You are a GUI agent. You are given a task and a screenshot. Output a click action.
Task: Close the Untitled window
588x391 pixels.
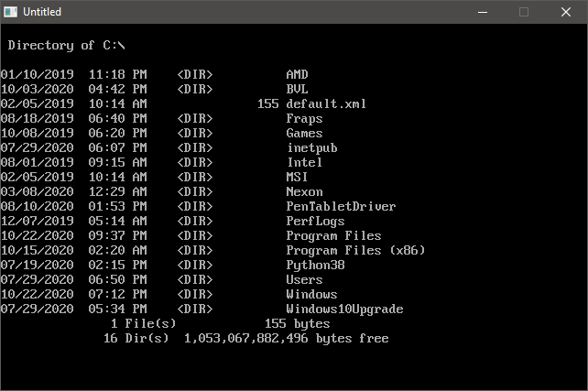click(566, 12)
